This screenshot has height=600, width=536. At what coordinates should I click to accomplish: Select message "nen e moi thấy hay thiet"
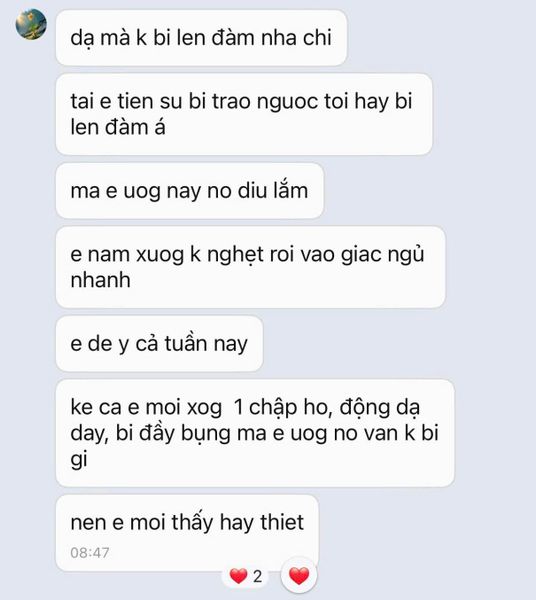click(x=187, y=533)
